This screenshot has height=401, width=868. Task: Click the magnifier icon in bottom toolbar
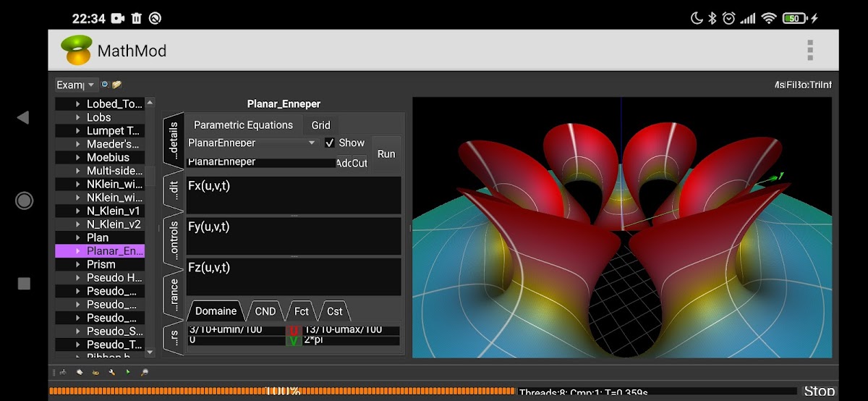tap(145, 372)
